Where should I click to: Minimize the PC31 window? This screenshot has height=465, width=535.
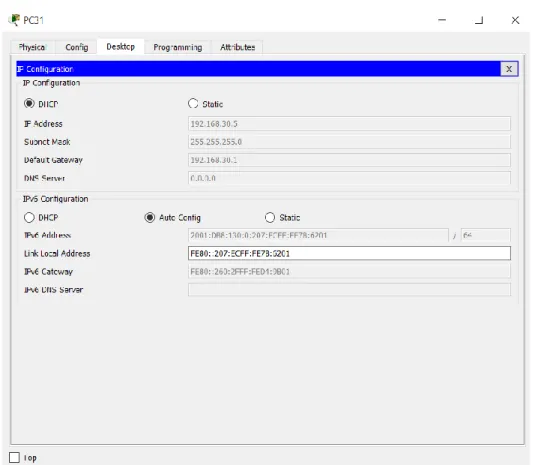[x=442, y=20]
